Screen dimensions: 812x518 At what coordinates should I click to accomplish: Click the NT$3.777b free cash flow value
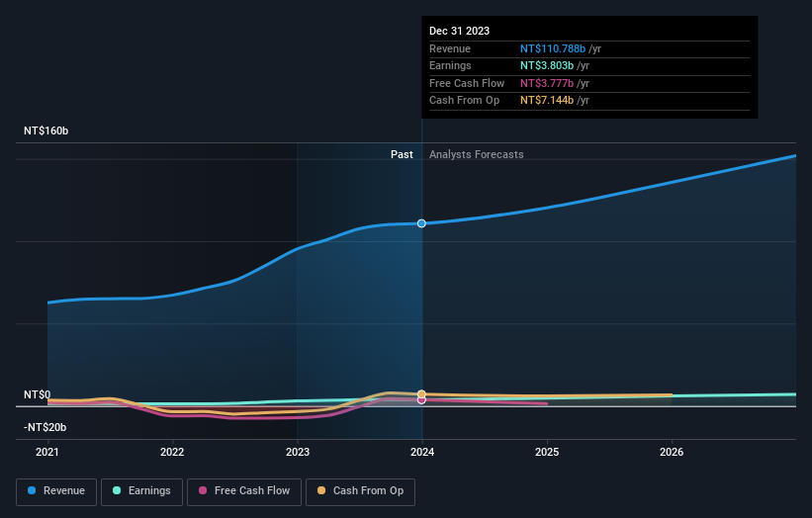(547, 83)
